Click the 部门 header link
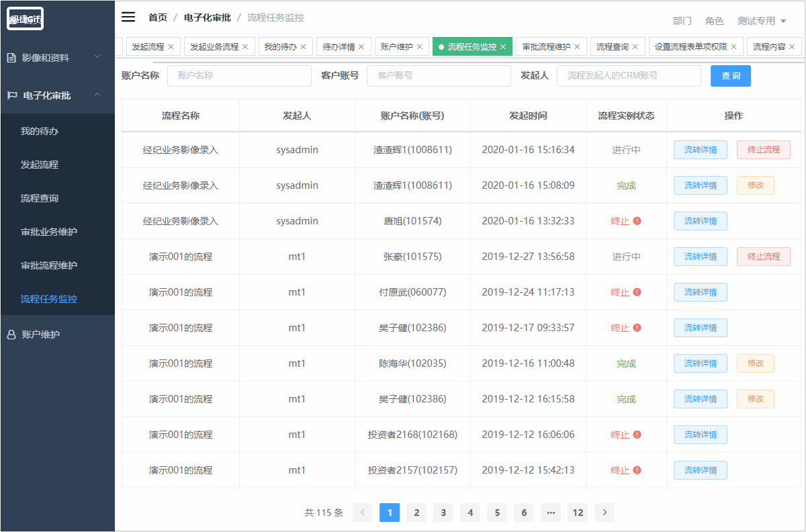806x532 pixels. (682, 21)
